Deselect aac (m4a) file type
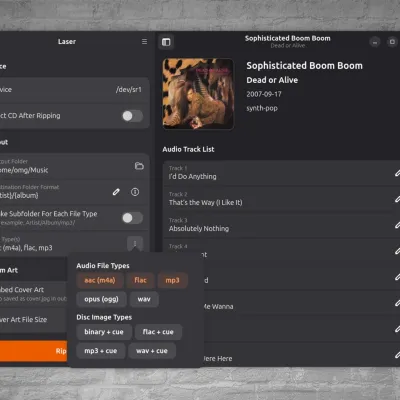Image resolution: width=400 pixels, height=400 pixels. 100,280
